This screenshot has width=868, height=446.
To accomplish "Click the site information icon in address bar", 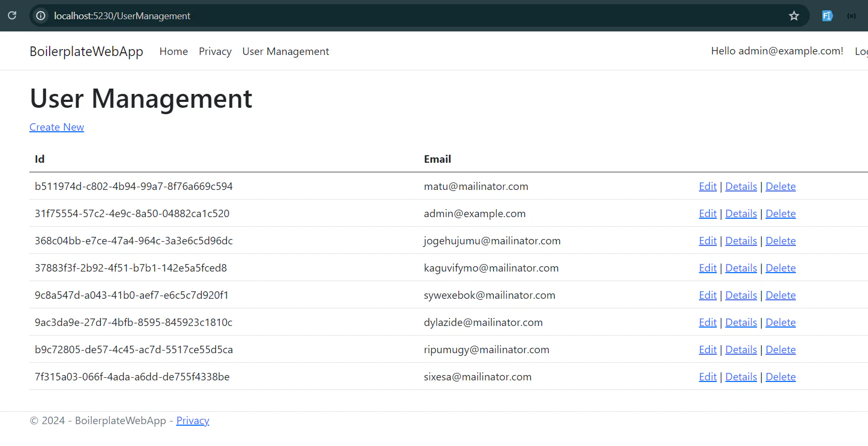I will 41,16.
